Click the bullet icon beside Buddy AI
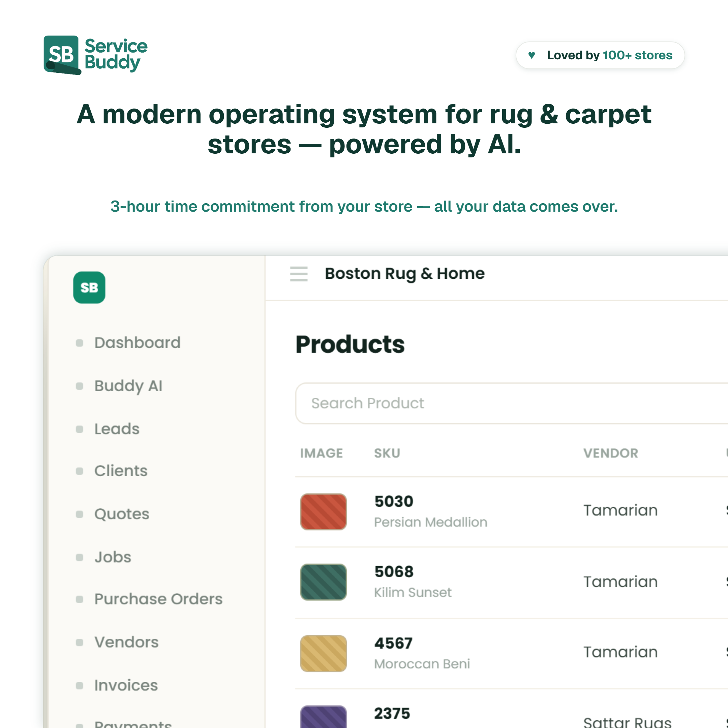Image resolution: width=728 pixels, height=728 pixels. 80,386
